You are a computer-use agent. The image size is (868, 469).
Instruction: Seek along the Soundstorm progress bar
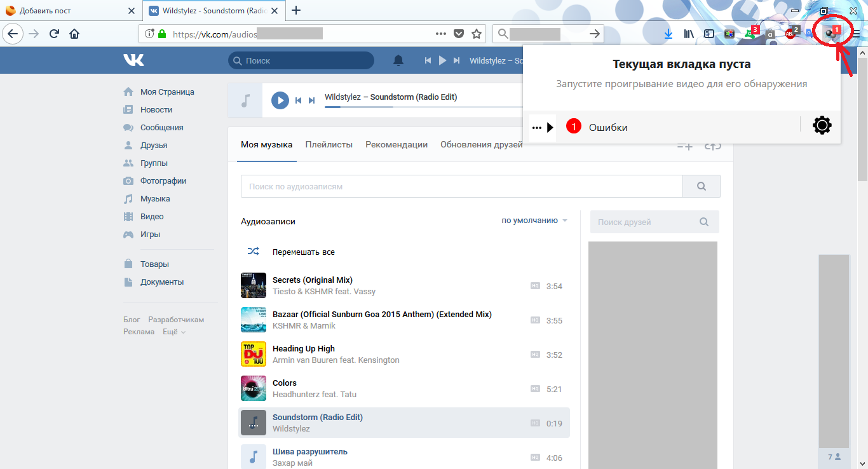coord(423,107)
